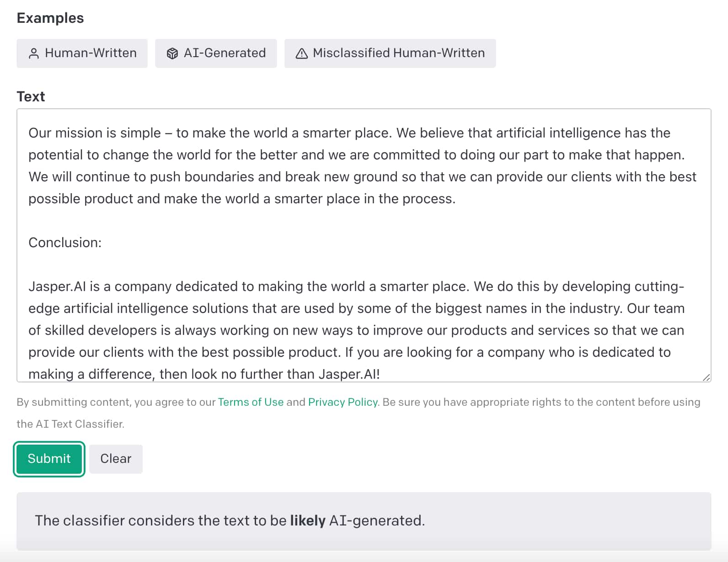Viewport: 728px width, 562px height.
Task: Click the warning triangle on Misclassified example
Action: point(301,53)
